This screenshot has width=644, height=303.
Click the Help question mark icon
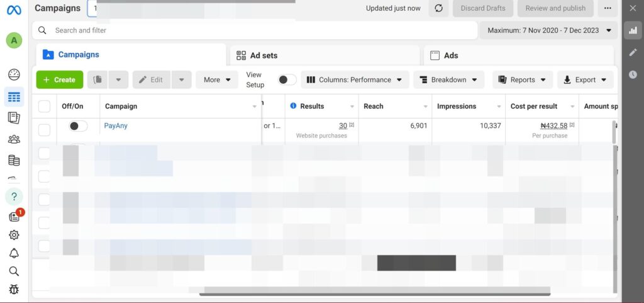tap(14, 197)
